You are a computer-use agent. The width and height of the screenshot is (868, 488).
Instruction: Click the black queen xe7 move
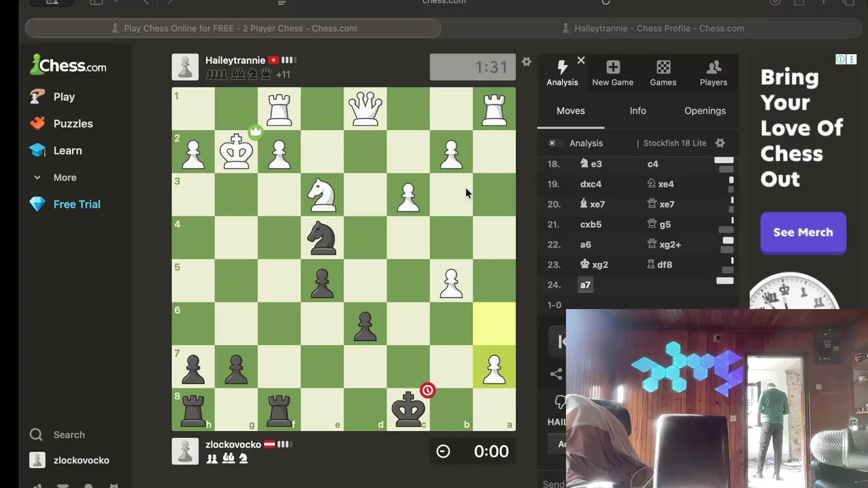[x=660, y=204]
